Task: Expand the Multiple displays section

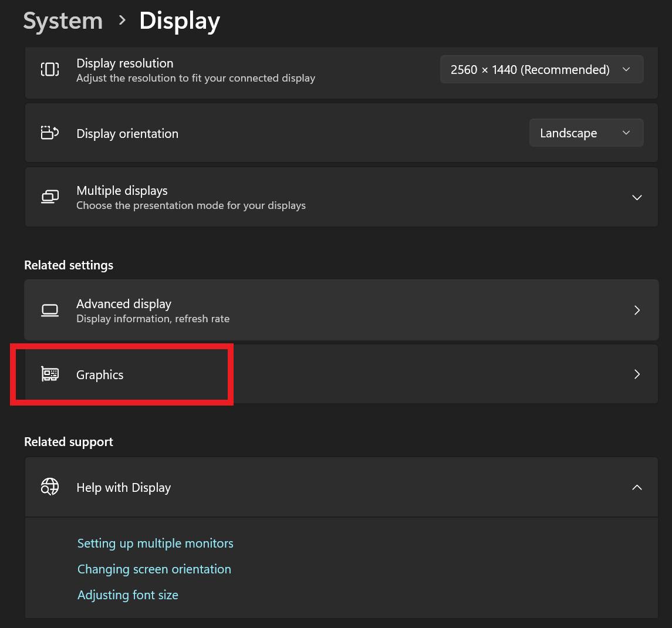Action: 637,197
